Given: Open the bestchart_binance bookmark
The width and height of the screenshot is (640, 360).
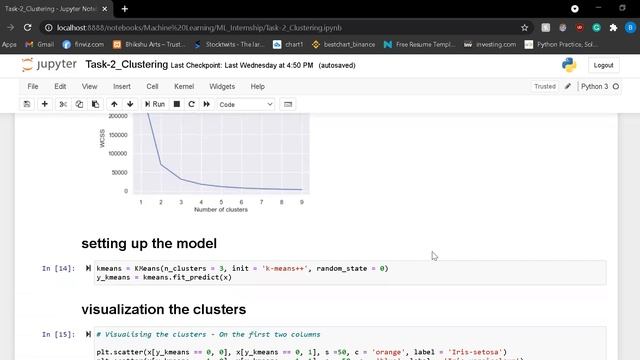Looking at the screenshot, I should pyautogui.click(x=343, y=44).
